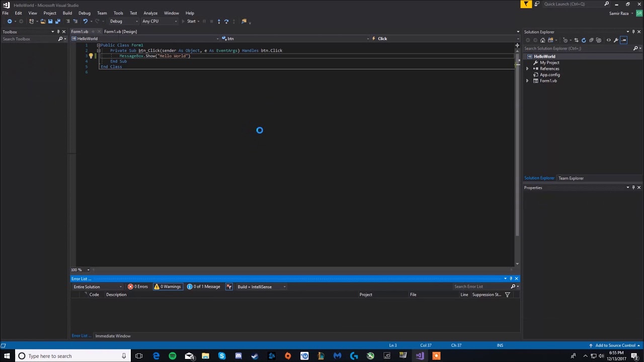Click Collapse All in Solution Explorer
Viewport: 644px width, 362px height.
point(591,40)
